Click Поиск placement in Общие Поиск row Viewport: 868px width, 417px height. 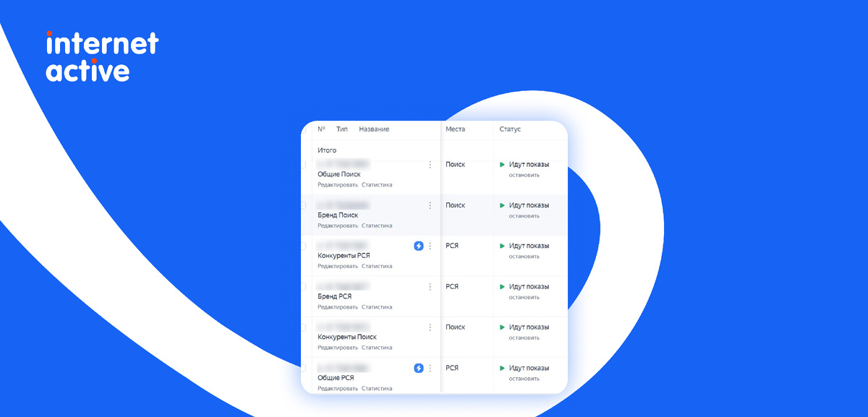point(456,165)
